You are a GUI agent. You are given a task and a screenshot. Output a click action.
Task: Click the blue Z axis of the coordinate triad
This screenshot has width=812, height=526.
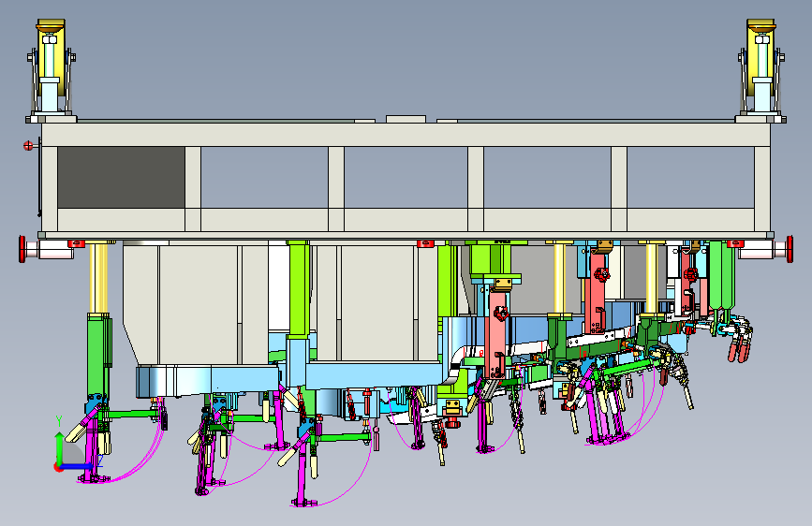[78, 466]
